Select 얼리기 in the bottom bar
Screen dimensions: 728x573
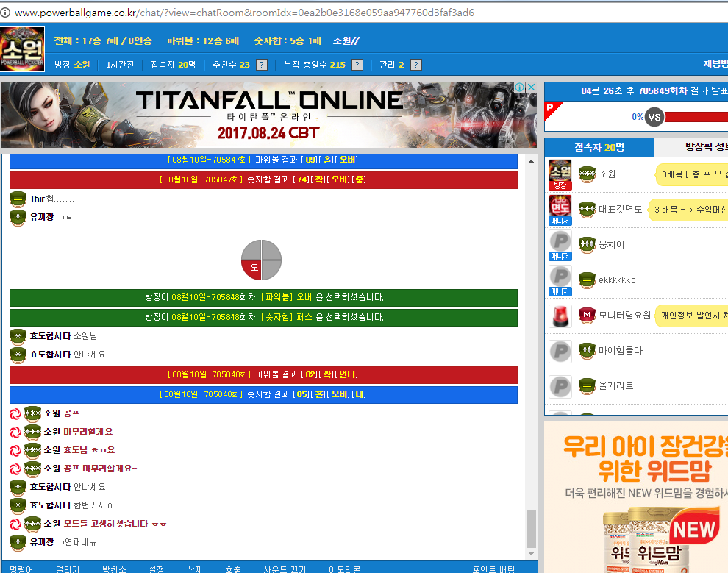(68, 569)
